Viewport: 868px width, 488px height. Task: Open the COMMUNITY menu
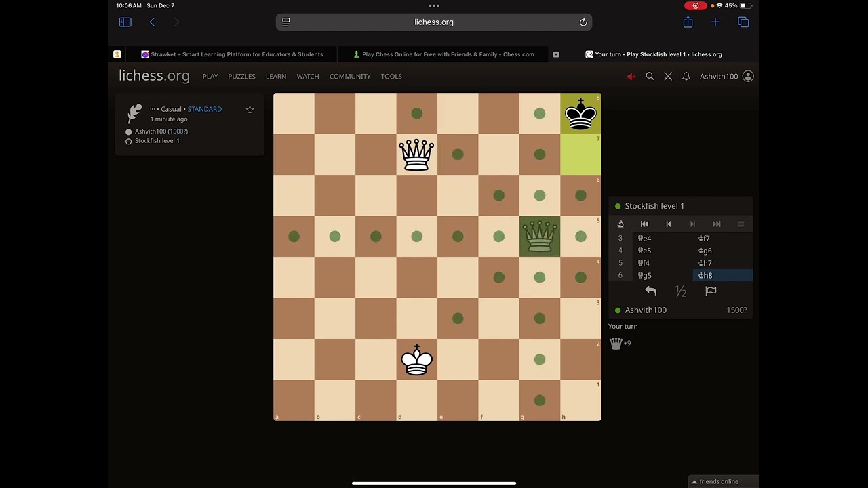350,77
